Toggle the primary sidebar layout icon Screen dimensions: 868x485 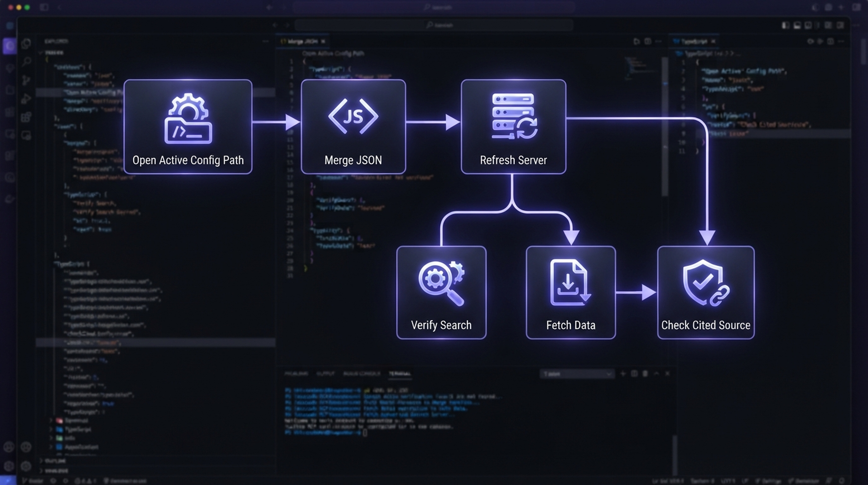click(x=785, y=25)
